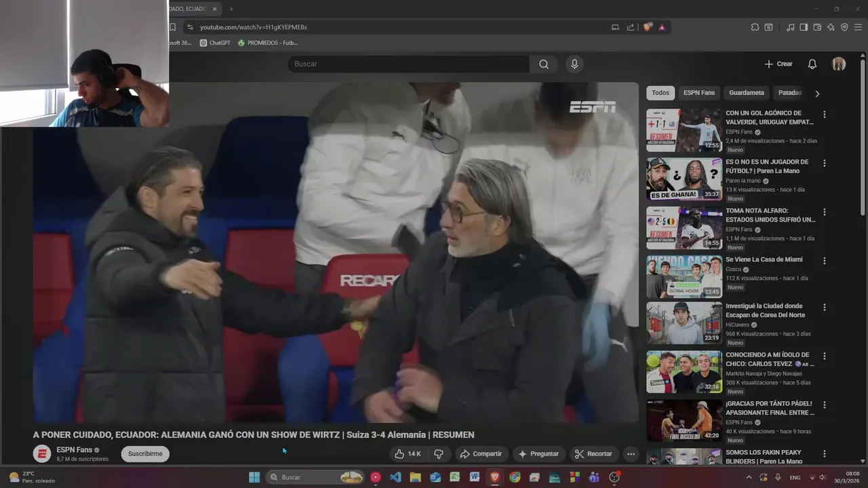The width and height of the screenshot is (868, 488).
Task: Open options menu for Corea Del Norte video
Action: click(x=825, y=307)
